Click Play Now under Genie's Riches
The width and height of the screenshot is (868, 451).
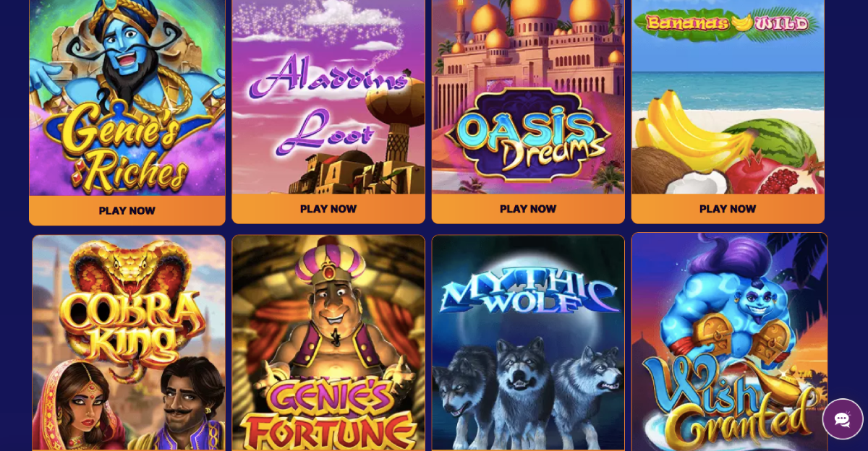[x=127, y=211]
